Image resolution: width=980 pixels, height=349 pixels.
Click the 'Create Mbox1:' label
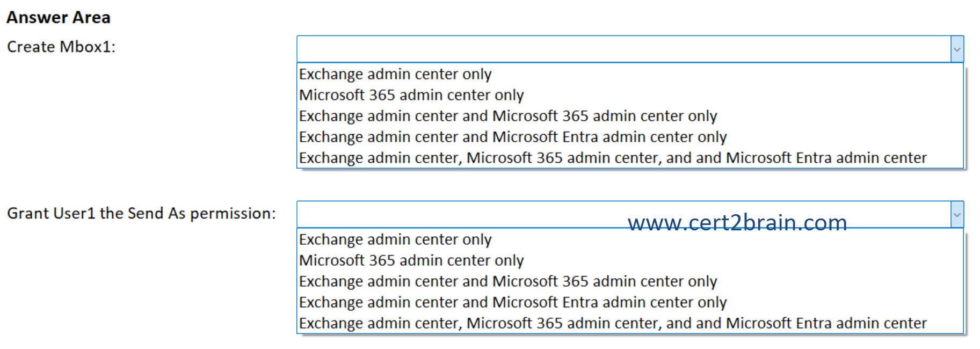coord(61,47)
